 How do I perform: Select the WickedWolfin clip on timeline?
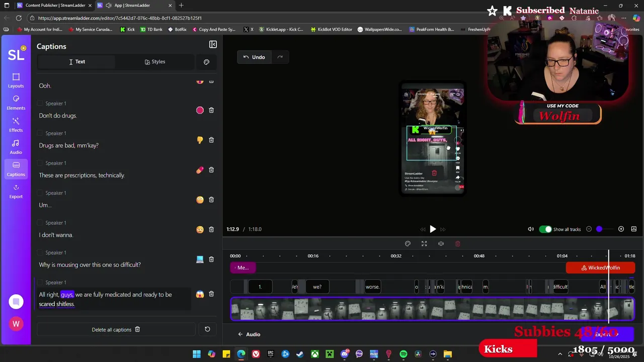[x=600, y=268]
